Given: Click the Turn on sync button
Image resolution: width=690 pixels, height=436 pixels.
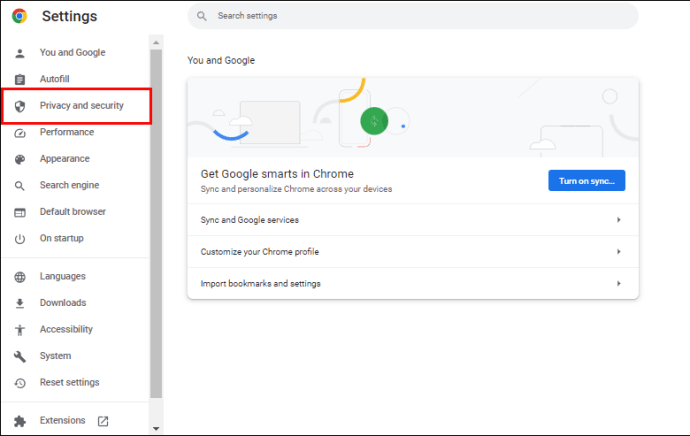Looking at the screenshot, I should pyautogui.click(x=587, y=180).
